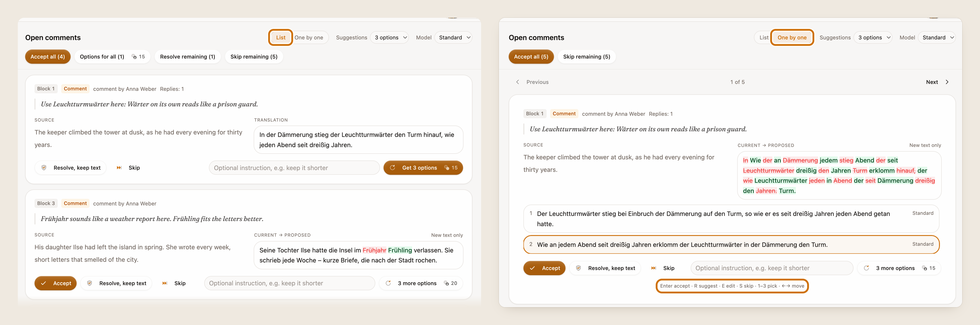Go to Previous comment
The width and height of the screenshot is (980, 325).
[532, 82]
